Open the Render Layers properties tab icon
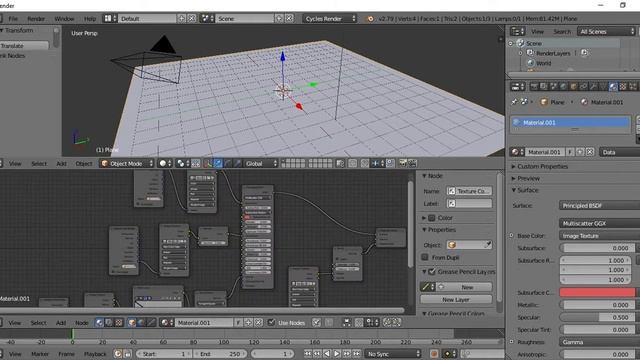The width and height of the screenshot is (640, 360). pyautogui.click(x=543, y=87)
